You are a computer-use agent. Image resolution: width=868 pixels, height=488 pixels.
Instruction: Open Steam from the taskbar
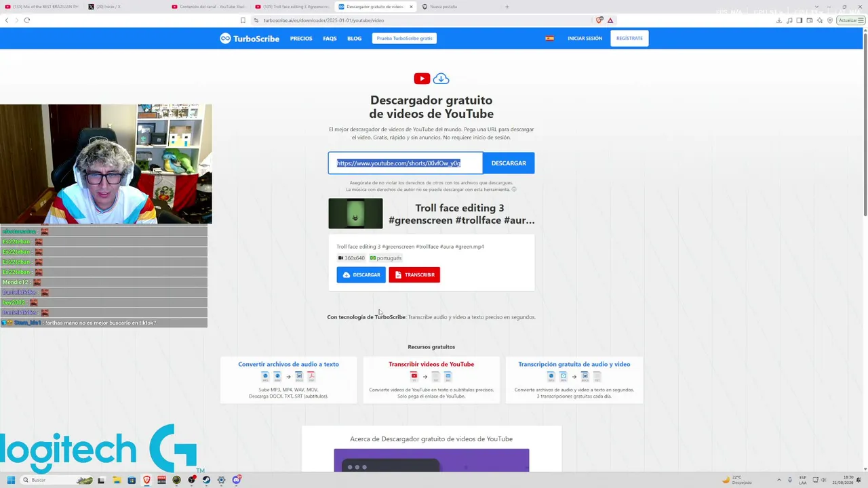(206, 480)
